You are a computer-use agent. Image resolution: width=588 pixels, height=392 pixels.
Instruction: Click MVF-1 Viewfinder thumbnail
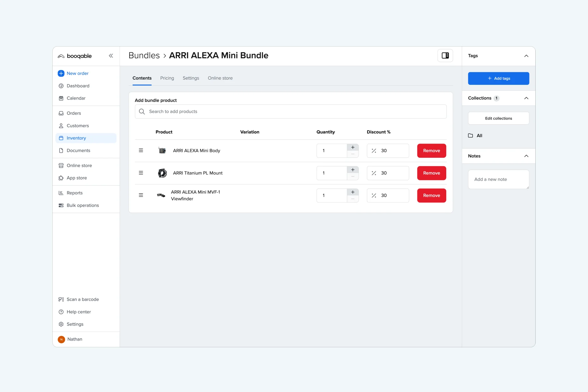coord(161,195)
